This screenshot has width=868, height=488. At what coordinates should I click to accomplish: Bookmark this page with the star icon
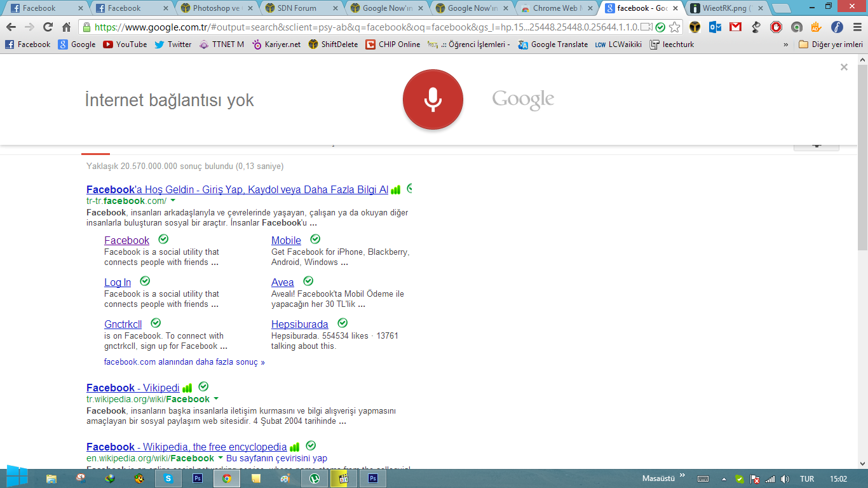tap(675, 27)
